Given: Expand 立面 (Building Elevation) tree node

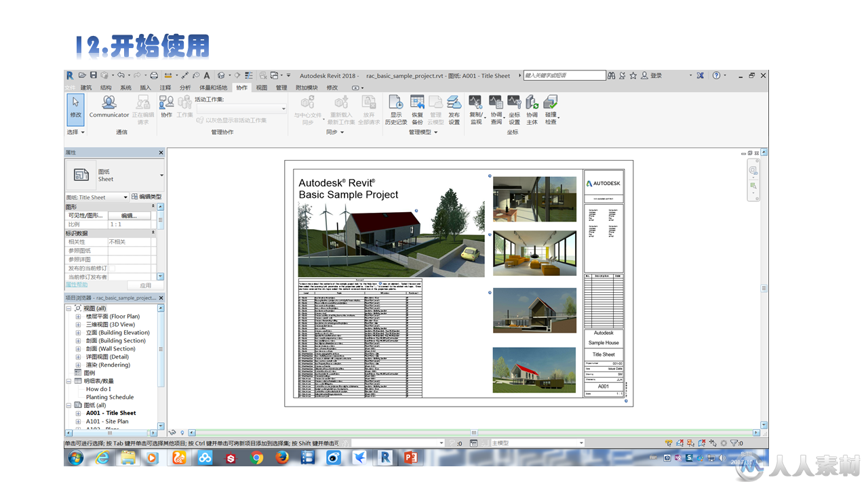Looking at the screenshot, I should (x=79, y=333).
